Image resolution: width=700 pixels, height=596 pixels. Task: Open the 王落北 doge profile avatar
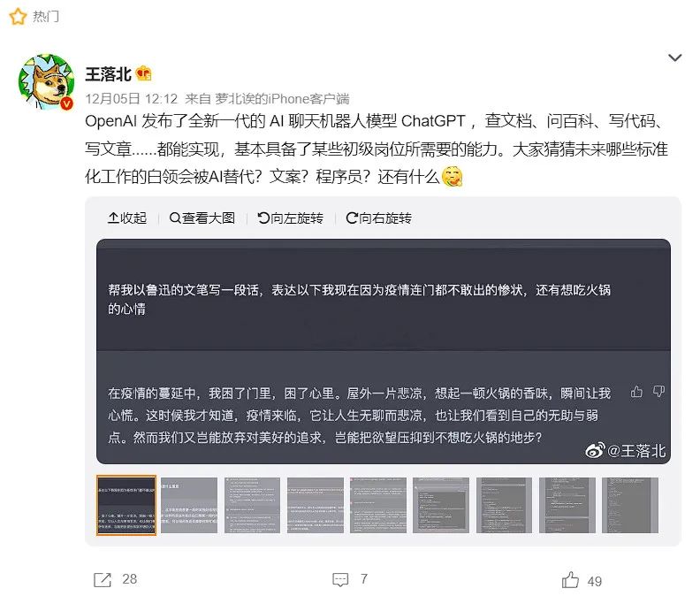point(47,81)
